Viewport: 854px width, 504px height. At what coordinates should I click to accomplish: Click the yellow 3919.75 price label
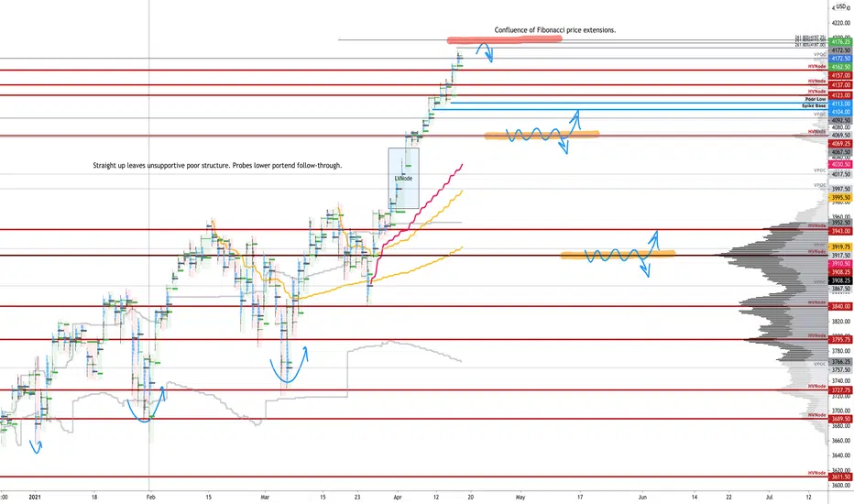coord(840,247)
